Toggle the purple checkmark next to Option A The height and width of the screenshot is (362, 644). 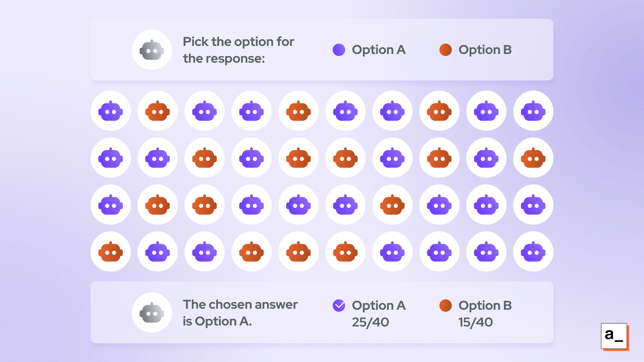pos(339,305)
